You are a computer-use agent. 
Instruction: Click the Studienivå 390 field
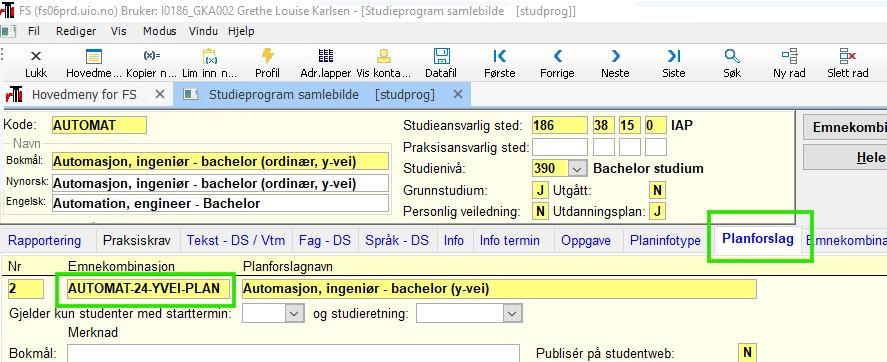(x=550, y=169)
